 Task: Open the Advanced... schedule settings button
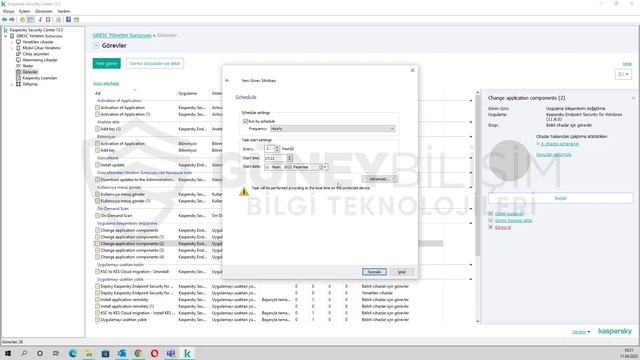pos(380,179)
